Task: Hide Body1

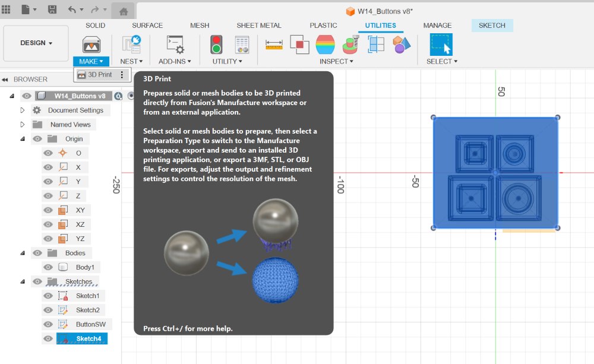Action: (48, 267)
